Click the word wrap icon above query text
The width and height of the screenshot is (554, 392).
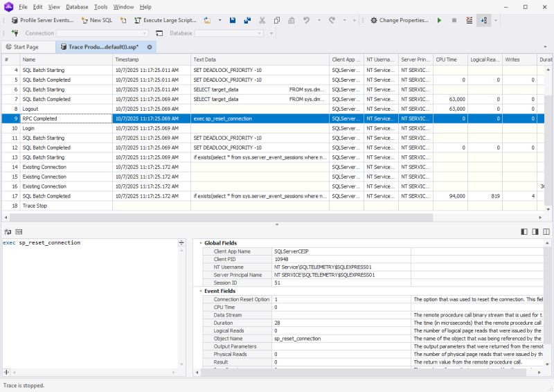coord(8,232)
